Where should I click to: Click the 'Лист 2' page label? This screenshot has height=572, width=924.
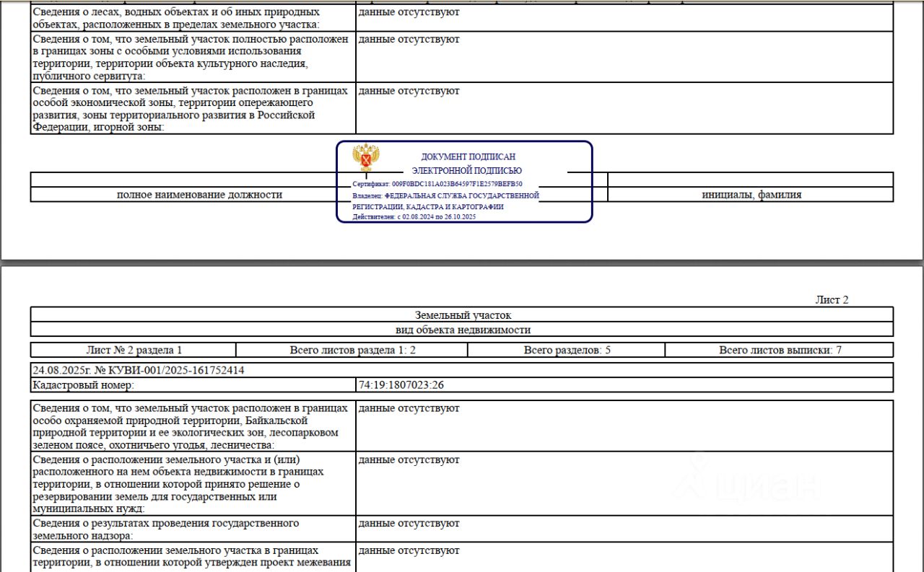832,300
